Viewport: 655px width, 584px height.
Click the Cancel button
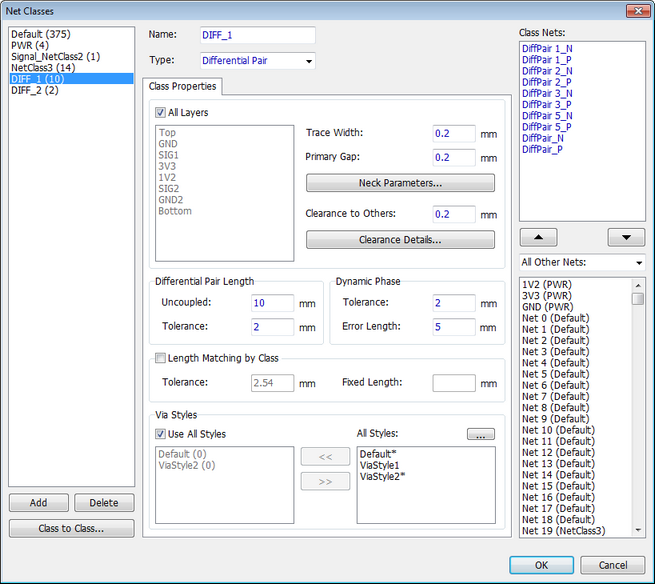click(x=613, y=565)
